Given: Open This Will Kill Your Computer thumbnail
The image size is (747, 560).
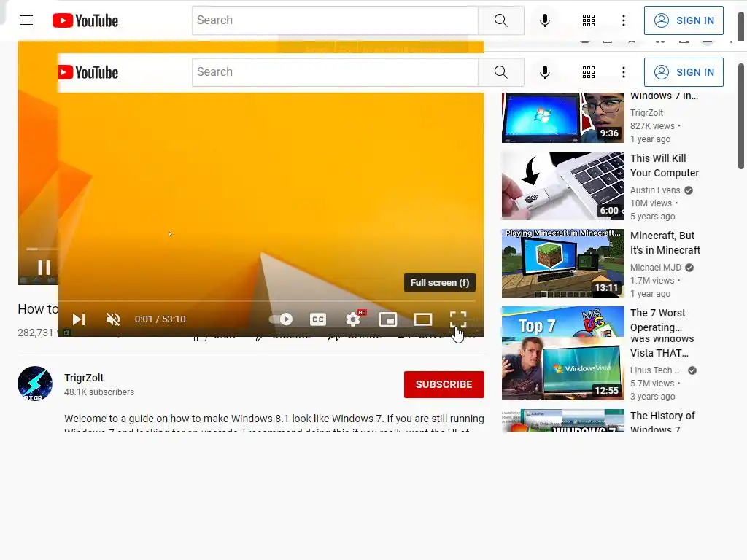Looking at the screenshot, I should pos(562,186).
